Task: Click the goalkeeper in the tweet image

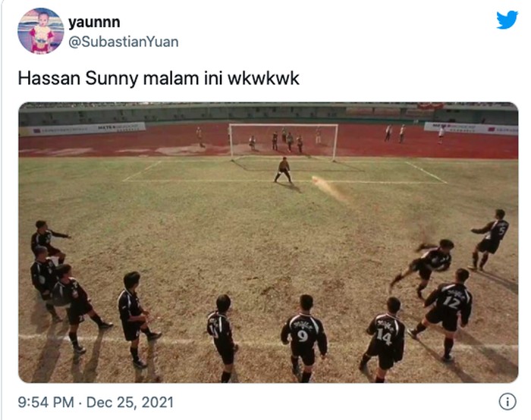Action: point(283,171)
